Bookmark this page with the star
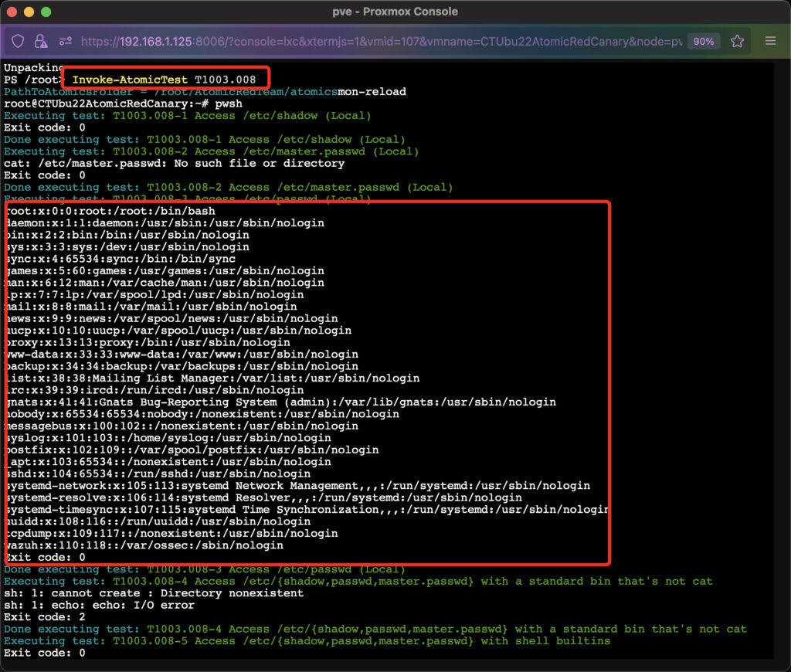791x672 pixels. tap(737, 41)
